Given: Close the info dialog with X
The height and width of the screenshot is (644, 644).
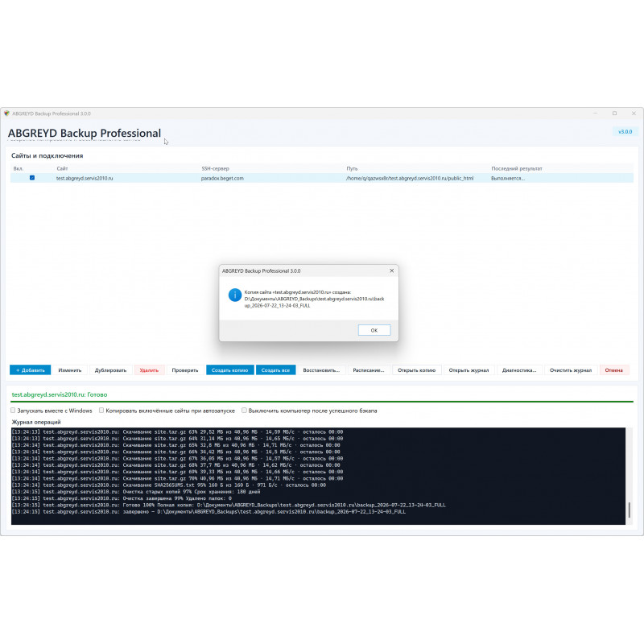Looking at the screenshot, I should click(x=391, y=270).
